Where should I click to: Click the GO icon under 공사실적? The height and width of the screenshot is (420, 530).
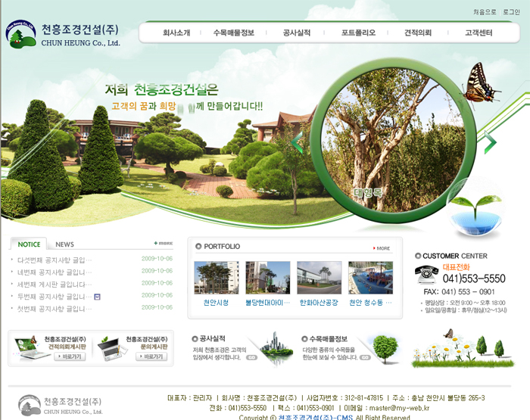[251, 357]
